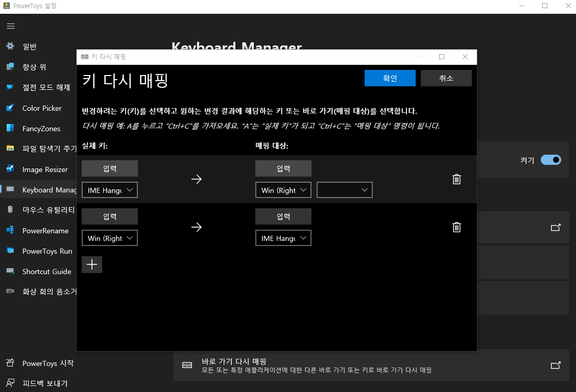
Task: Go to 절전 모드 해제 settings
Action: (x=46, y=87)
